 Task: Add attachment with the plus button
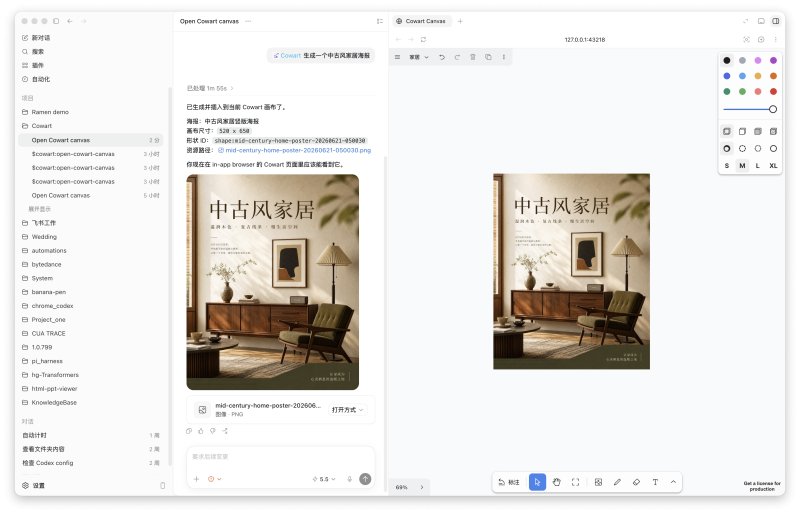[196, 479]
